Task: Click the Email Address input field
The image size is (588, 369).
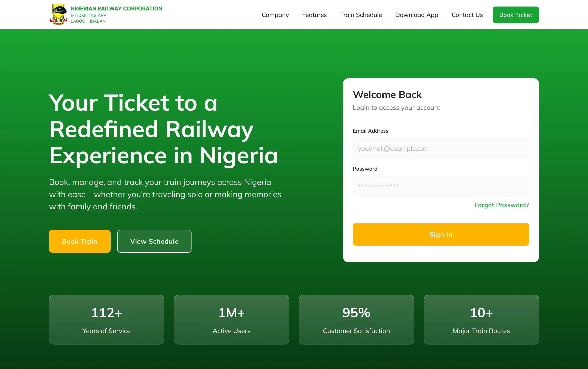Action: pos(440,148)
